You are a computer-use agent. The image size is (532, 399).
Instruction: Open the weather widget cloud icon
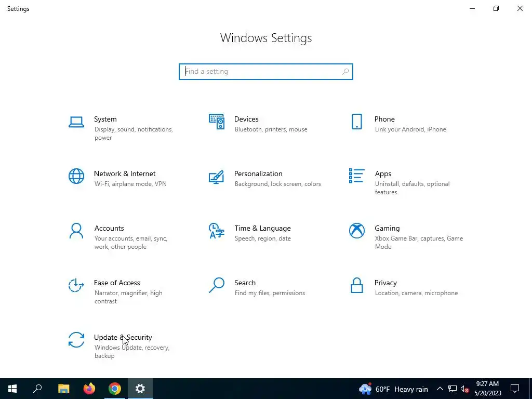click(365, 389)
